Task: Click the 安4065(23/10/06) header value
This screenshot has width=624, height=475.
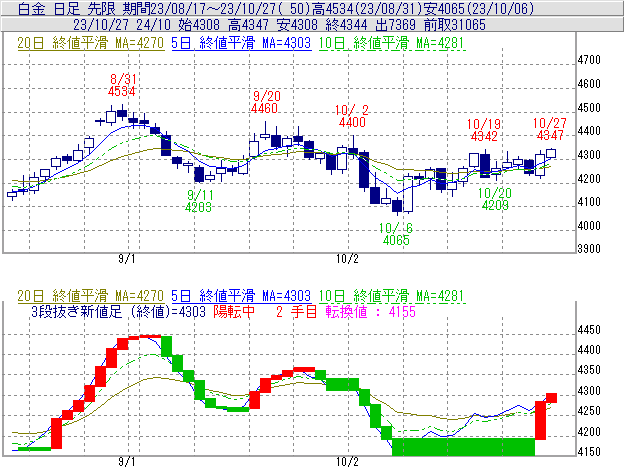Action: tap(478, 9)
